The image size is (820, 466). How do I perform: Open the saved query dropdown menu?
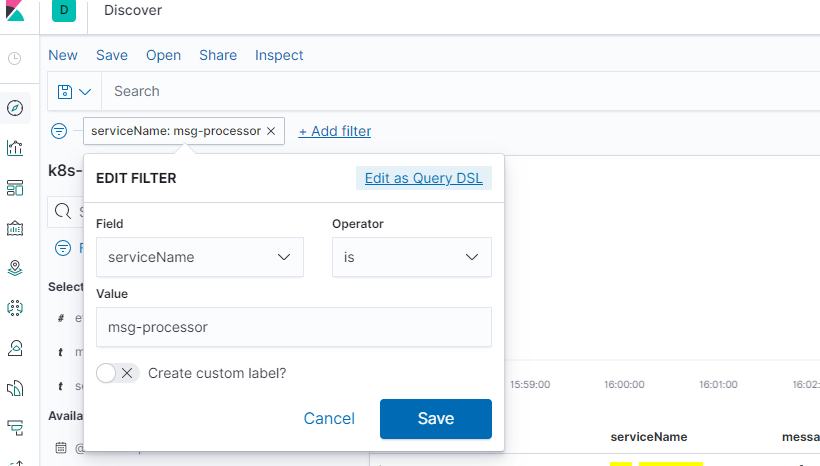[x=75, y=91]
